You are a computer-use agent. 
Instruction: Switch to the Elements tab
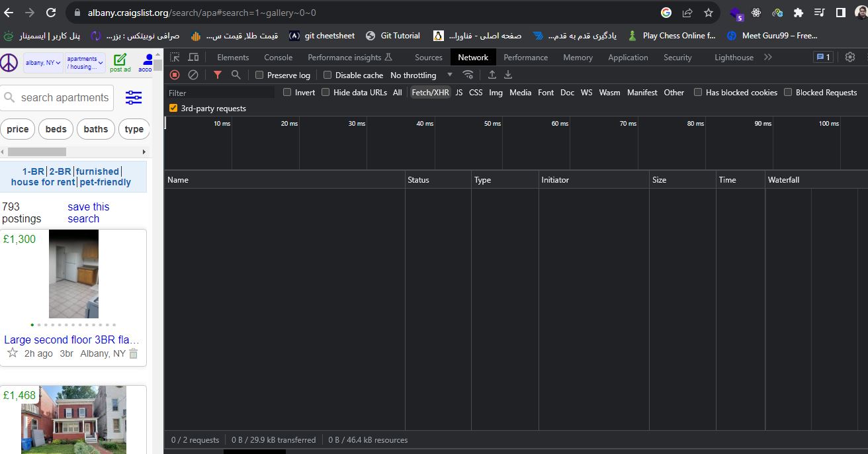click(233, 58)
